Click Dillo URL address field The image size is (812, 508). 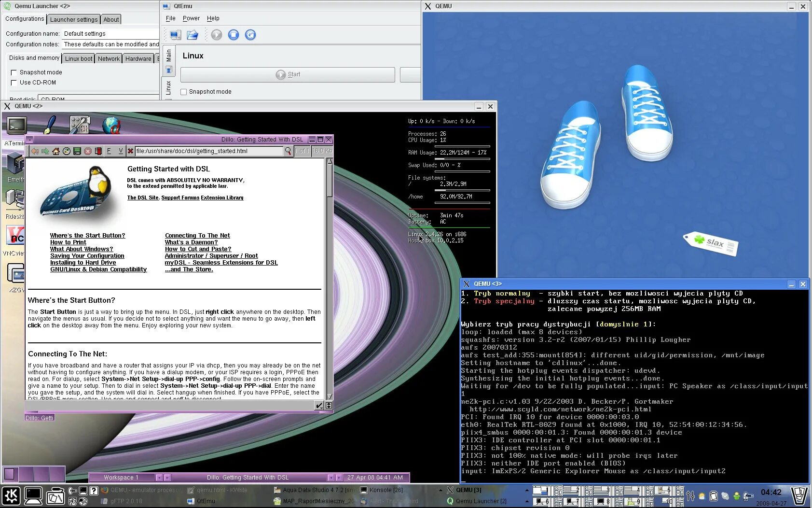[208, 151]
